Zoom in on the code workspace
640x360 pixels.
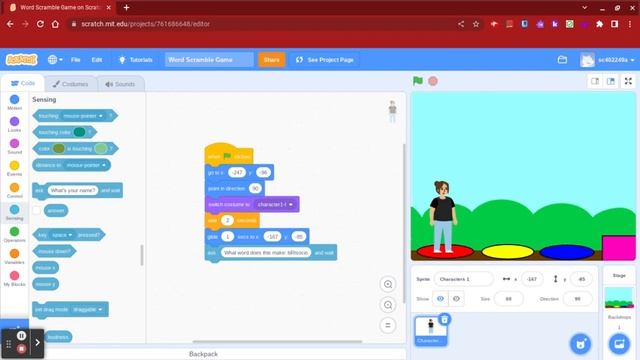click(x=388, y=284)
